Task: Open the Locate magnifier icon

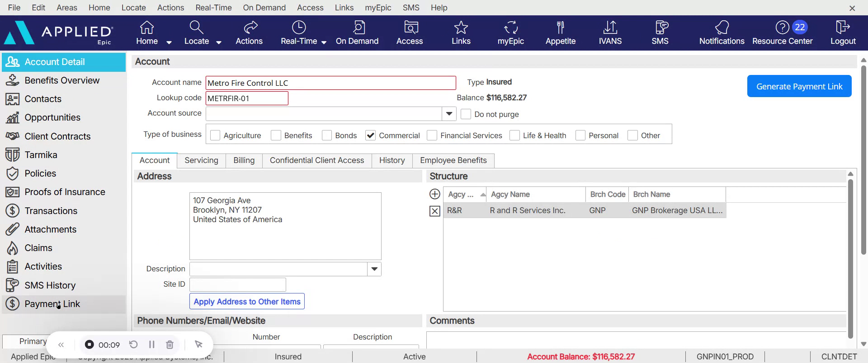Action: pos(196,33)
